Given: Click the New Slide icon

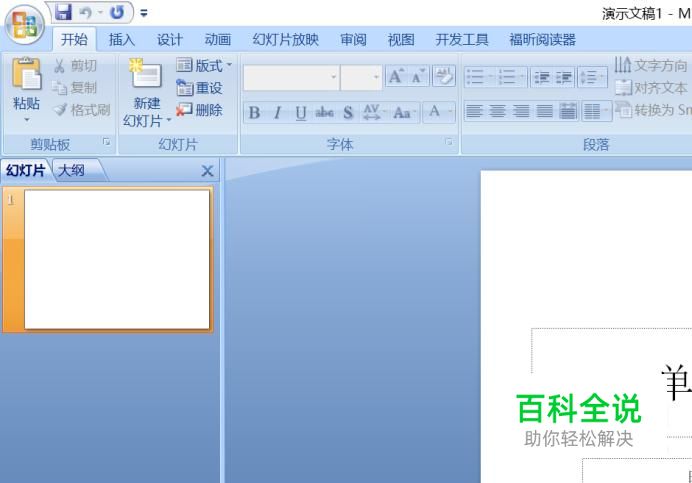Looking at the screenshot, I should pos(145,74).
